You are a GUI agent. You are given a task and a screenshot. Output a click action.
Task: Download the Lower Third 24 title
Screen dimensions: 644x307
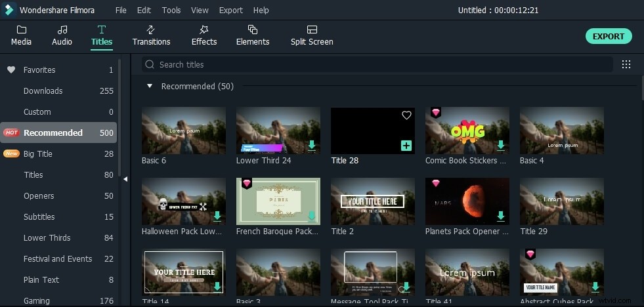312,145
